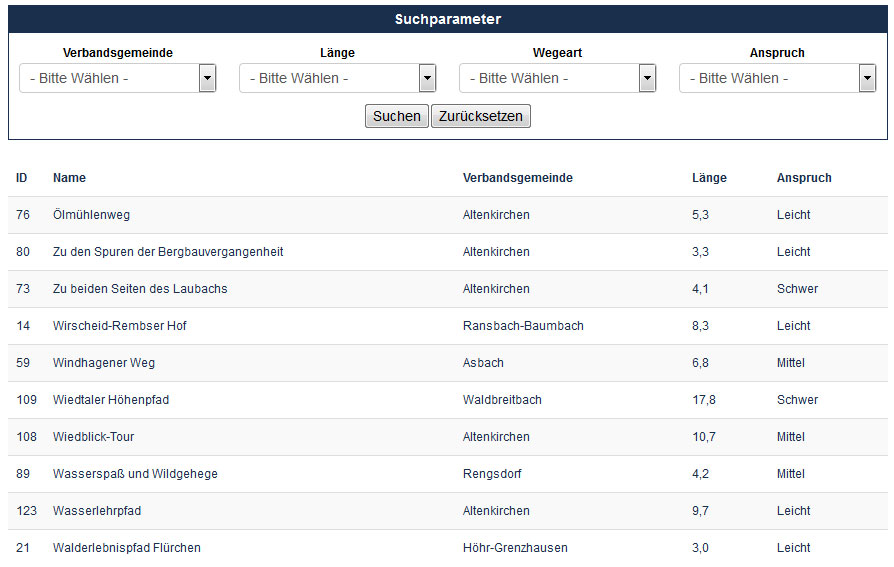Click the Suchen button
Image resolution: width=894 pixels, height=567 pixels.
tap(397, 116)
